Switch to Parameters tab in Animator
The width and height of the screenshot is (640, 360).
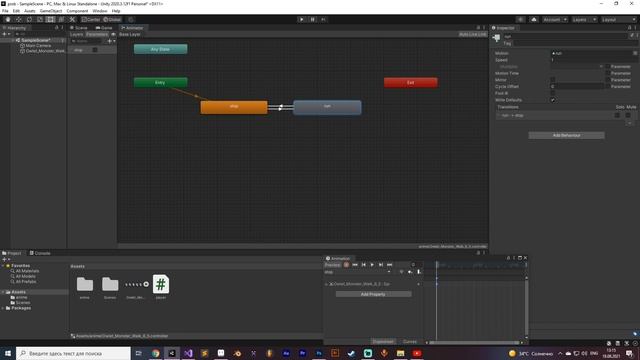pos(97,34)
